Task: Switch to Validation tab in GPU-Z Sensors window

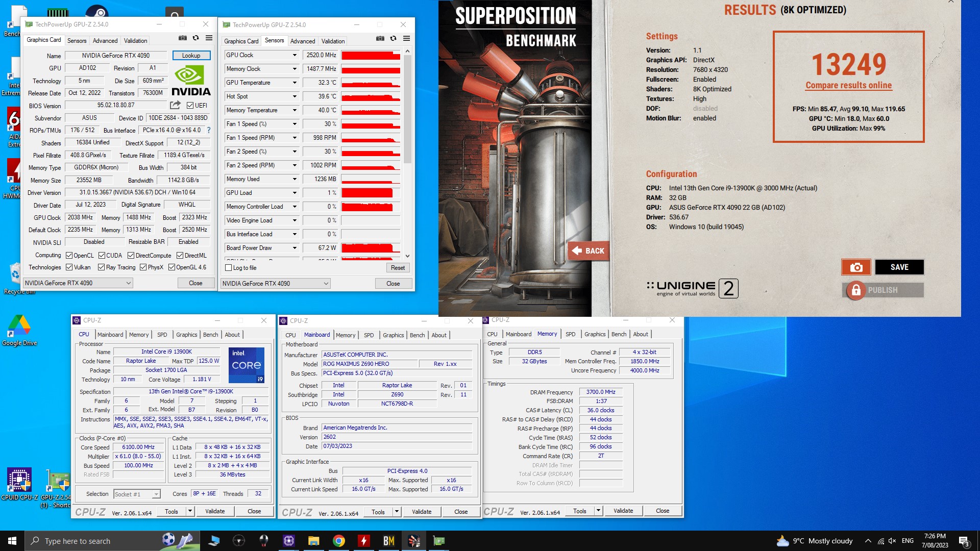Action: coord(333,41)
